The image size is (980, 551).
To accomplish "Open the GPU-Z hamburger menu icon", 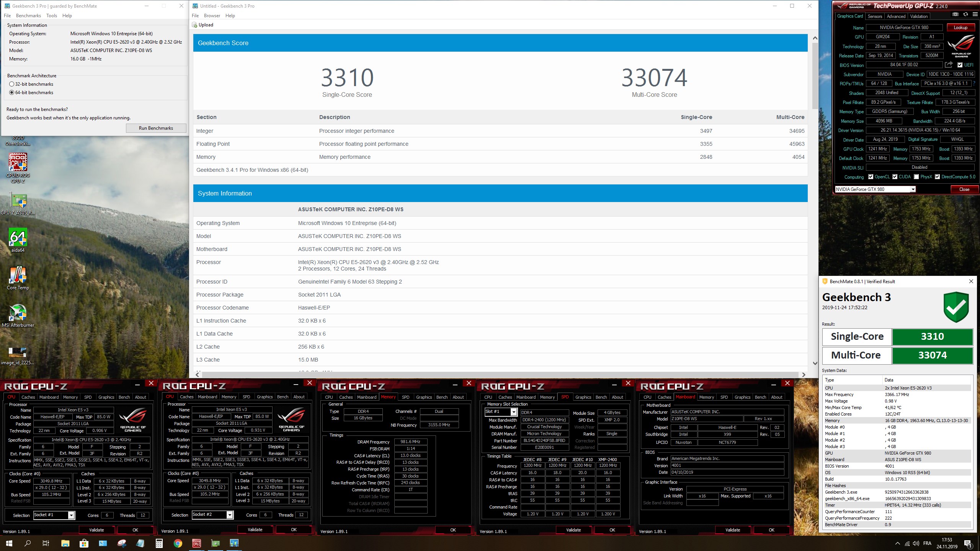I will point(975,15).
